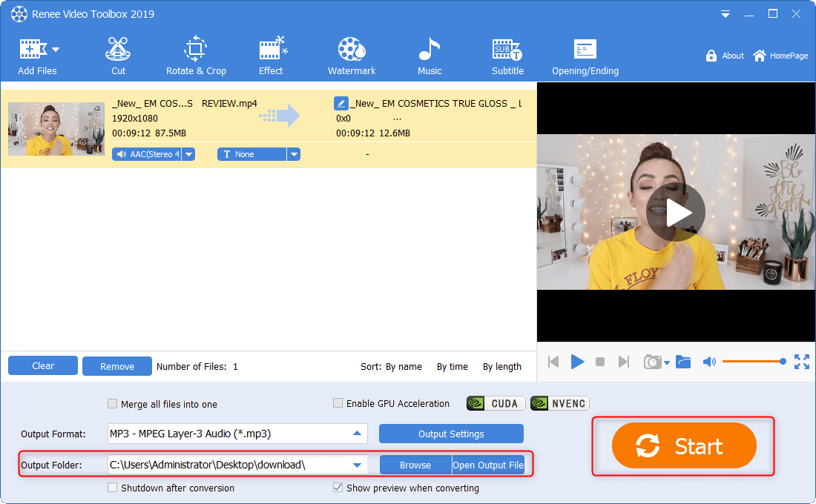Uncheck Show preview when converting
The width and height of the screenshot is (816, 504).
tap(338, 488)
